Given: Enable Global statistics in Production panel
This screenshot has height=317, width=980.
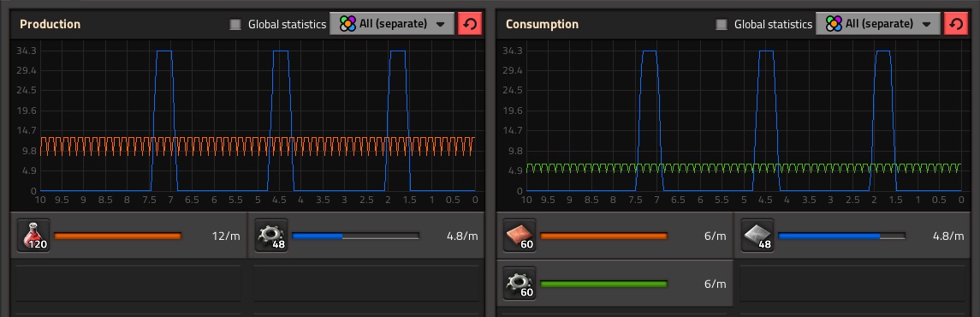Looking at the screenshot, I should click(235, 24).
